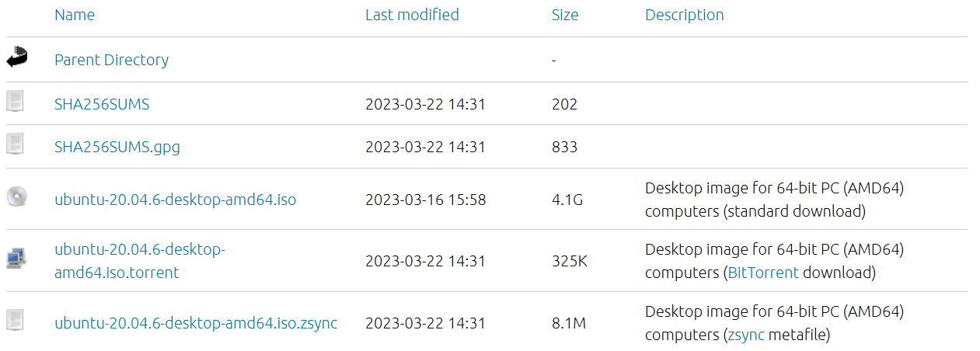Screen dimensions: 980x351
Task: Follow the BitTorrent link in the description
Action: (x=762, y=273)
